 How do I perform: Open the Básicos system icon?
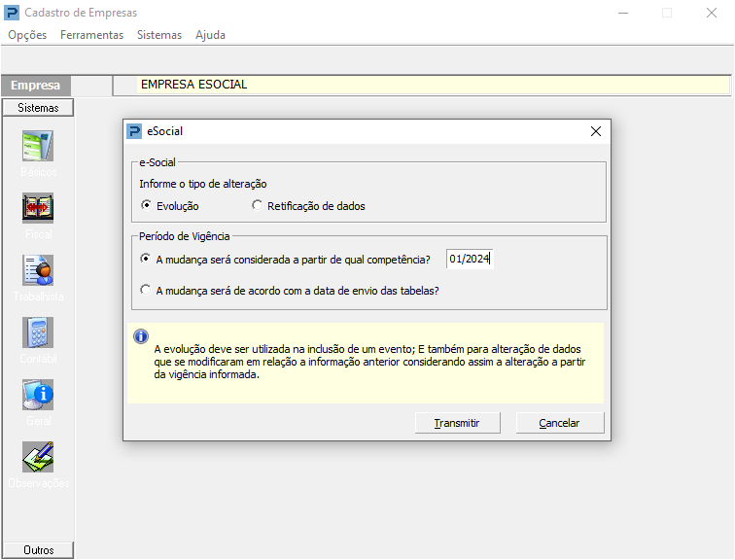pos(38,146)
